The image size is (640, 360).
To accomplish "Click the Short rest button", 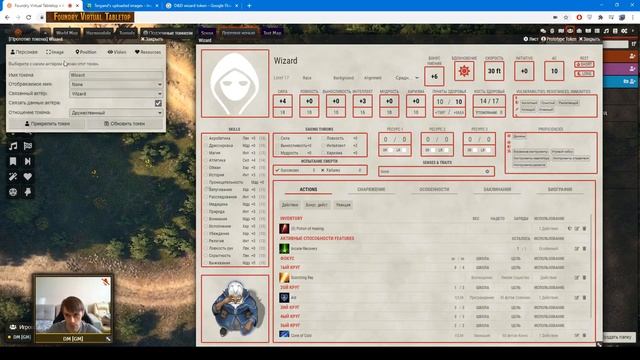I will point(584,64).
